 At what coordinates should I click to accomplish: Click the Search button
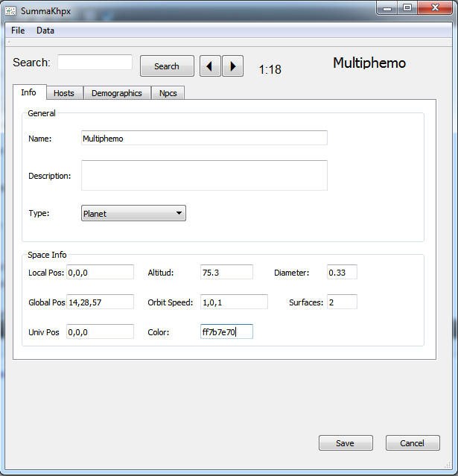pos(167,66)
